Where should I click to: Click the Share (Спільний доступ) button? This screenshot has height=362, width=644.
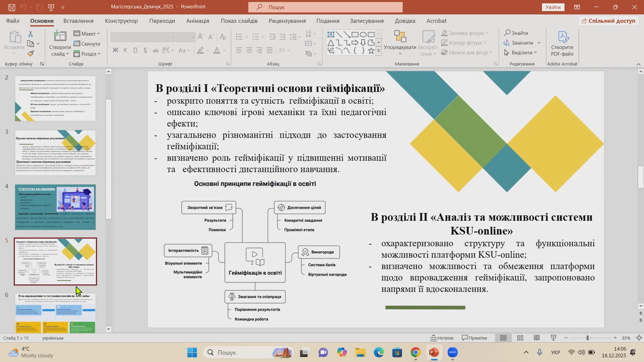click(x=608, y=21)
